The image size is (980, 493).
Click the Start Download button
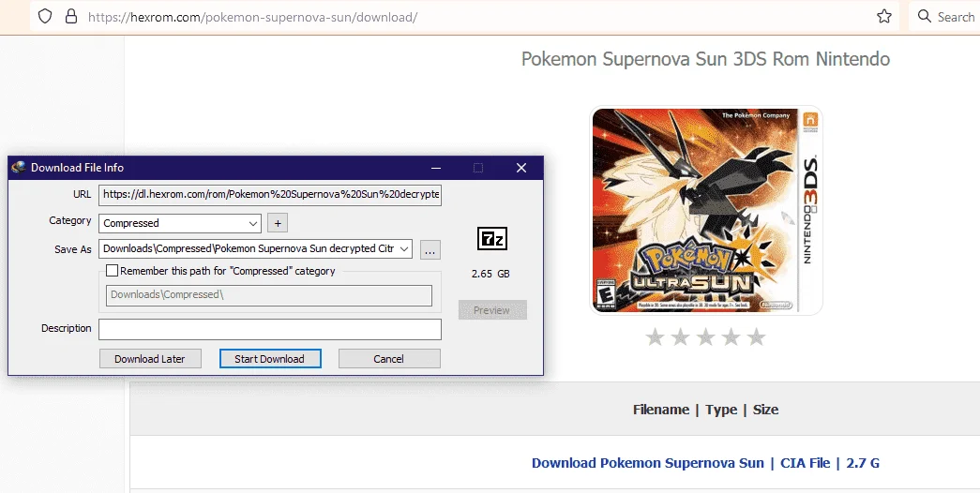point(270,359)
